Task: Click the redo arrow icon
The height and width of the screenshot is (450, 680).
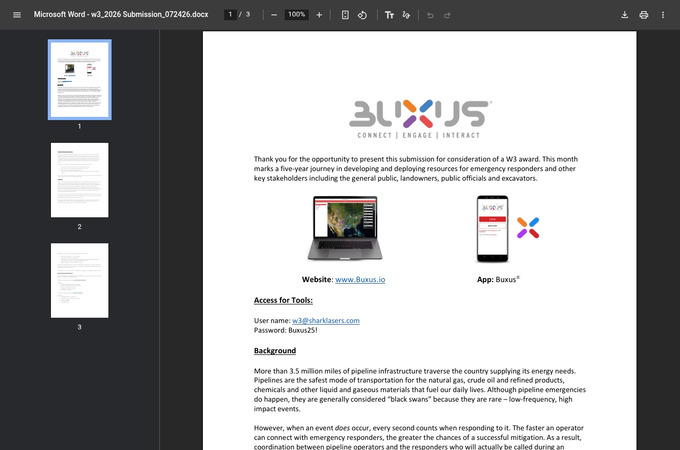Action: tap(447, 15)
